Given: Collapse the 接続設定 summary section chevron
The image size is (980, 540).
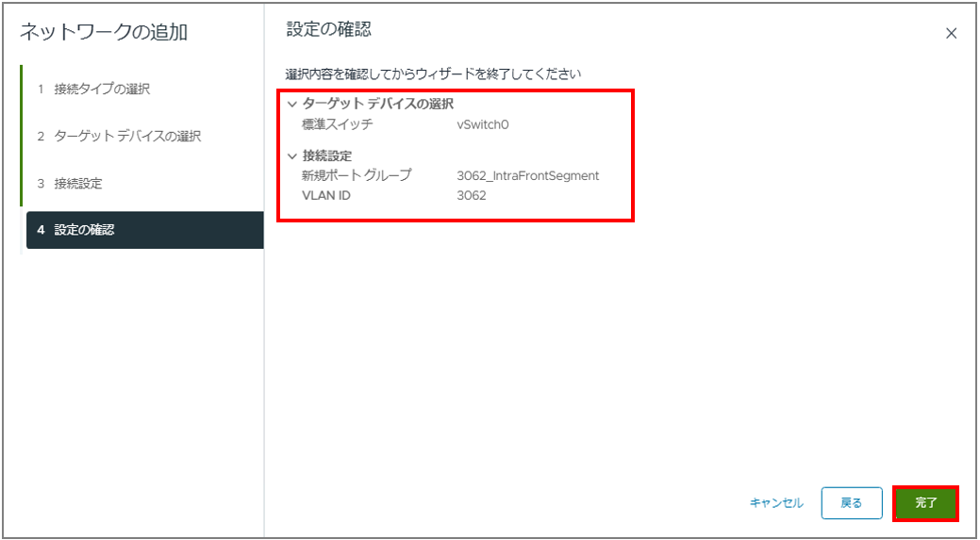Looking at the screenshot, I should [x=291, y=156].
